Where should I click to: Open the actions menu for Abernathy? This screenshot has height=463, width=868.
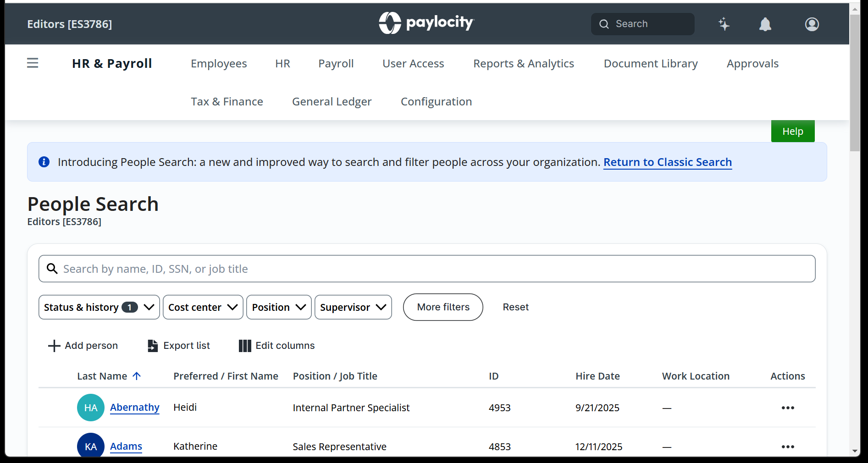tap(788, 408)
